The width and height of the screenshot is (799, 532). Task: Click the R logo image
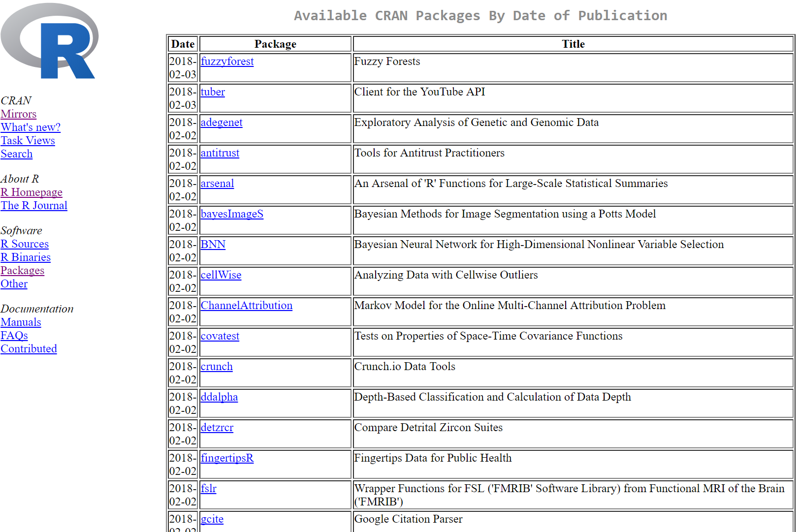[49, 41]
